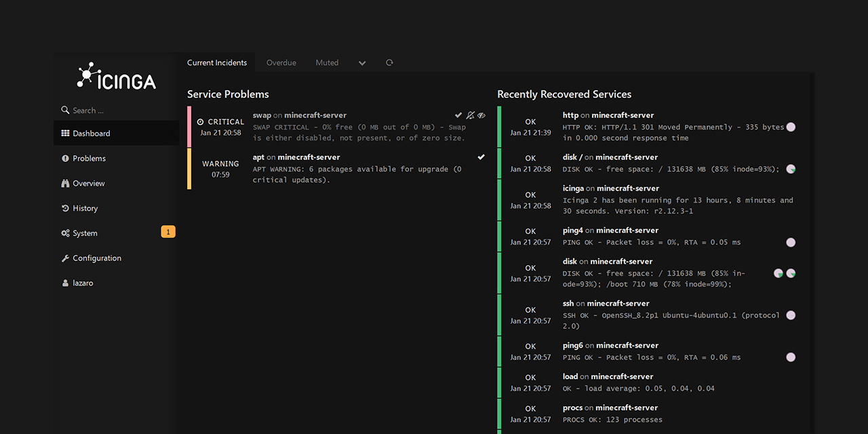Screen dimensions: 868x434
Task: Open the http service link
Action: pyautogui.click(x=570, y=115)
